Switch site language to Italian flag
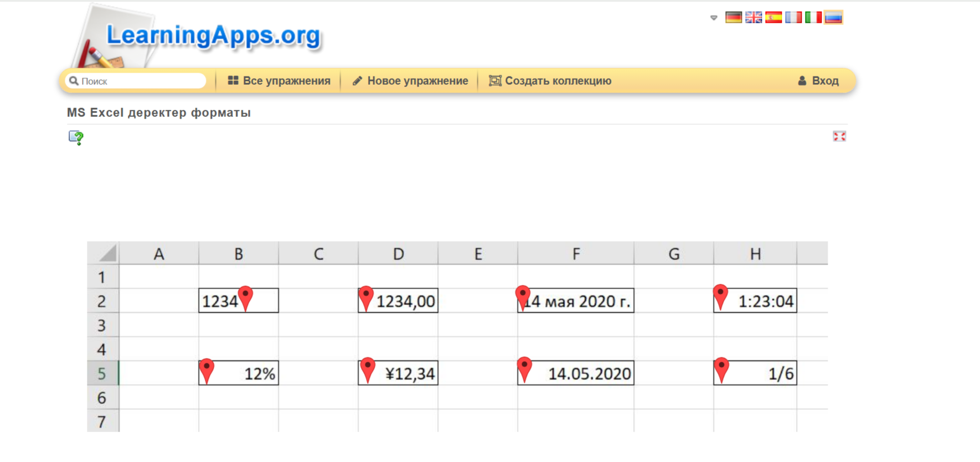This screenshot has height=462, width=980. [813, 18]
